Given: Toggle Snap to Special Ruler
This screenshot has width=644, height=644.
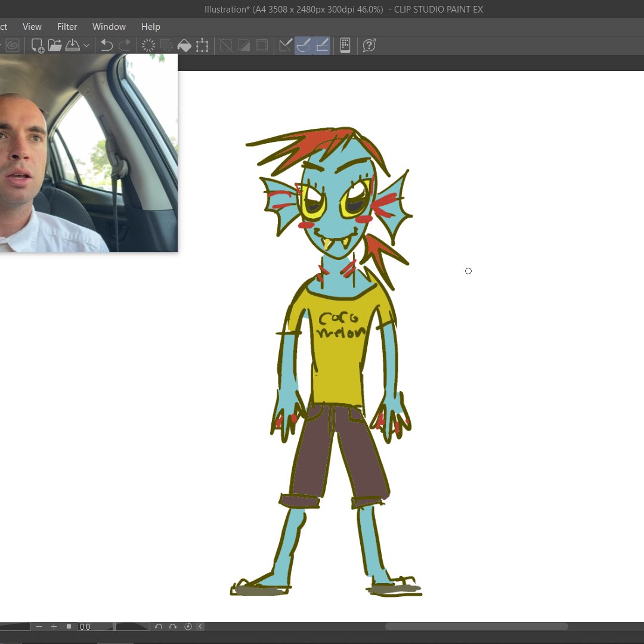Looking at the screenshot, I should point(304,45).
